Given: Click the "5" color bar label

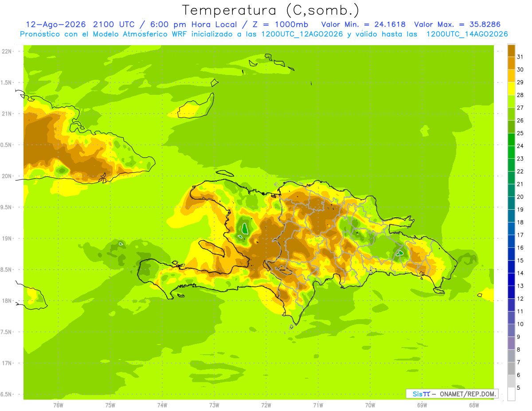Looking at the screenshot, I should [518, 388].
